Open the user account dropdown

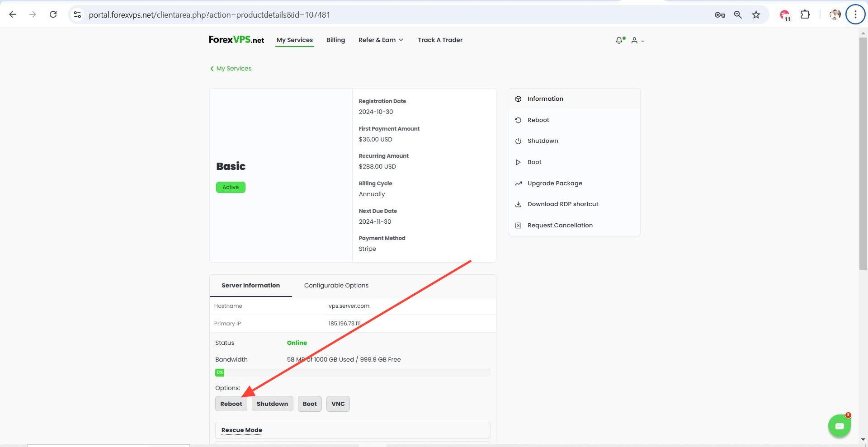coord(637,41)
